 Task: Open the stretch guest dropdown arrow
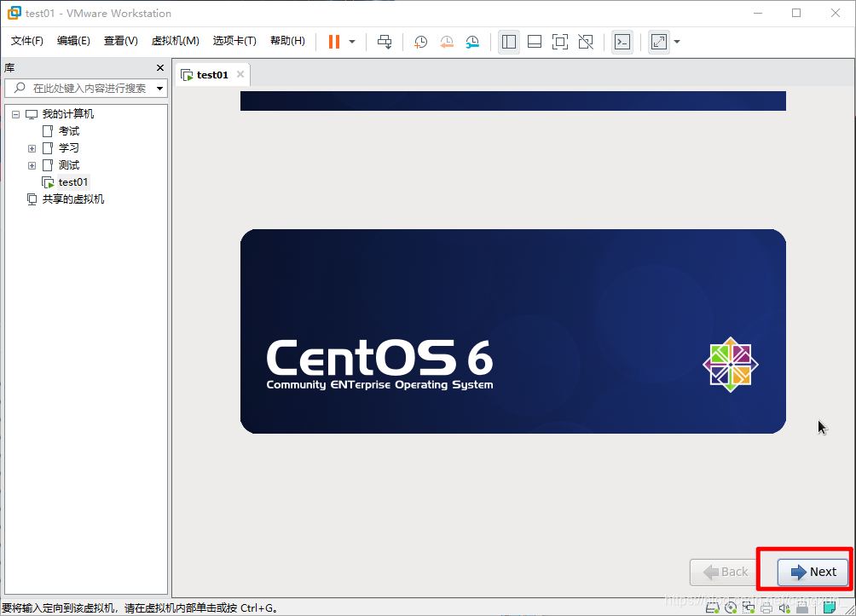677,42
